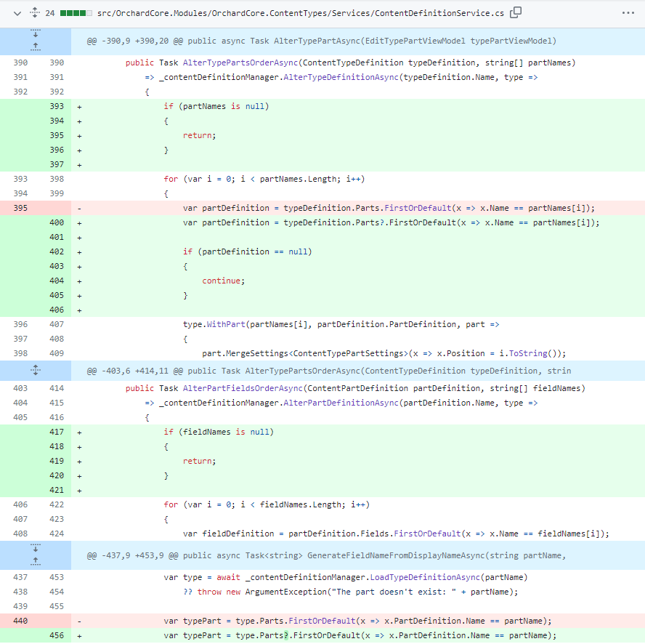Screen dimensions: 645x644
Task: Click new line number 402
Action: [x=57, y=251]
